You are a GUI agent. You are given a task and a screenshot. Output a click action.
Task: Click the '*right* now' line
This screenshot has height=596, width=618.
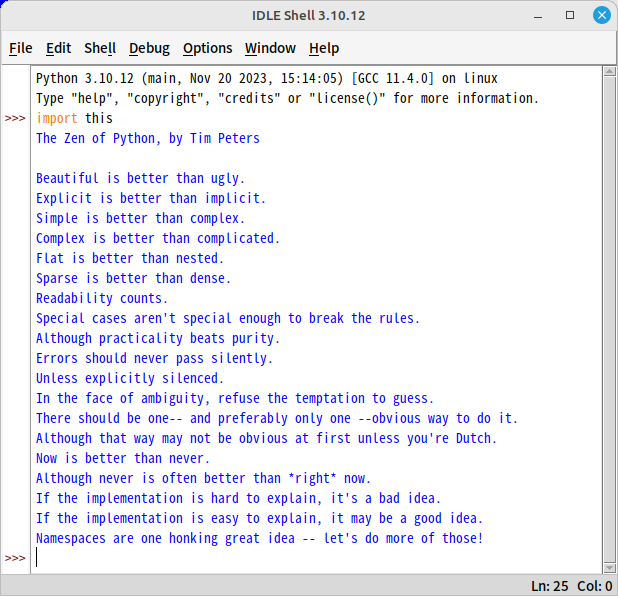coord(203,479)
